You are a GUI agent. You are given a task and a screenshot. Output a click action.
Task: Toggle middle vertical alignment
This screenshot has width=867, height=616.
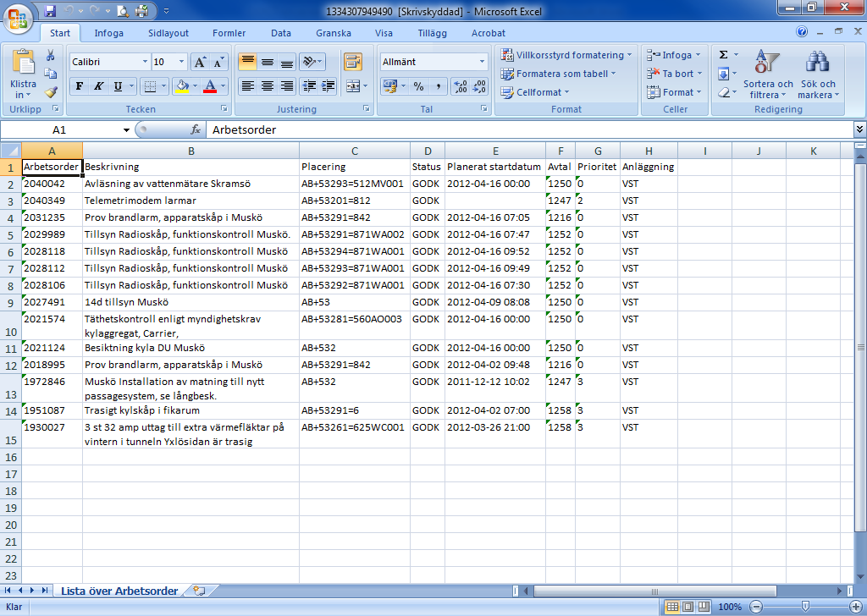point(267,61)
